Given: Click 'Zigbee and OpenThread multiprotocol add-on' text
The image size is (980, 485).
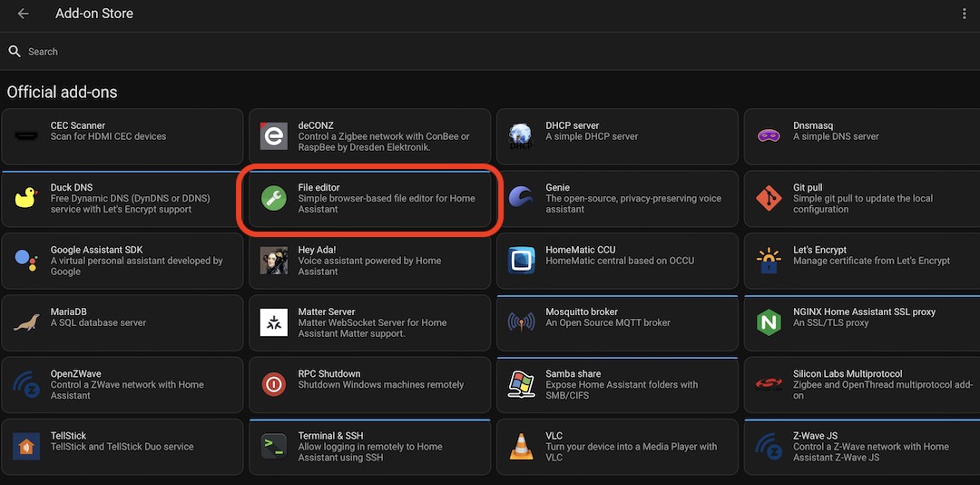Looking at the screenshot, I should point(883,390).
